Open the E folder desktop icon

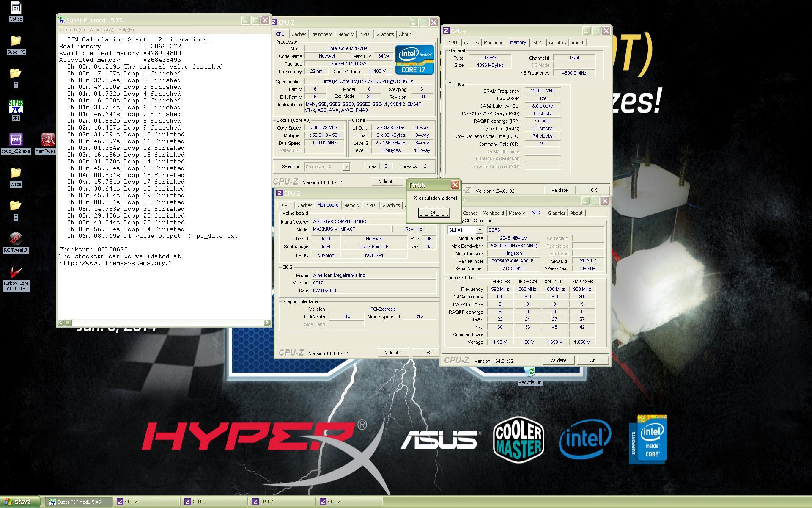click(x=16, y=210)
